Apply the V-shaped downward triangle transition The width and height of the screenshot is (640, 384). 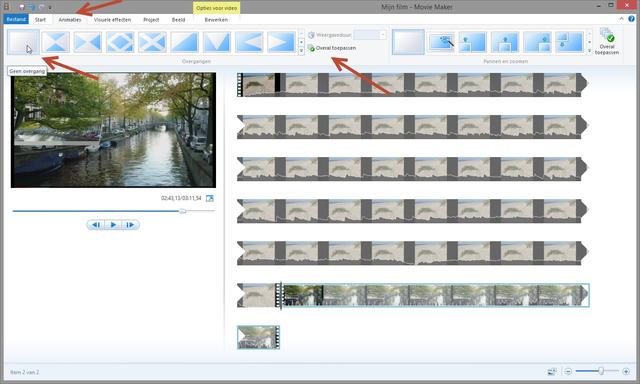click(x=217, y=42)
